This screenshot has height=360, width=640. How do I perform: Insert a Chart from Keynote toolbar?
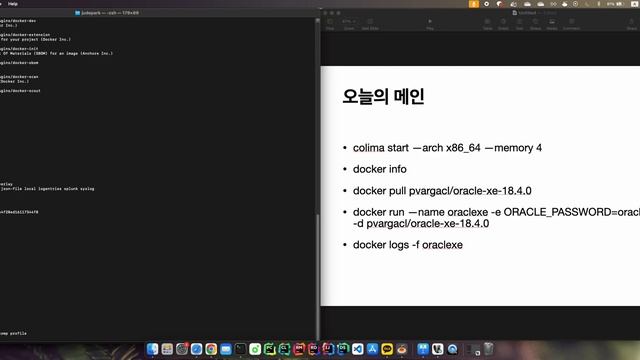(503, 24)
